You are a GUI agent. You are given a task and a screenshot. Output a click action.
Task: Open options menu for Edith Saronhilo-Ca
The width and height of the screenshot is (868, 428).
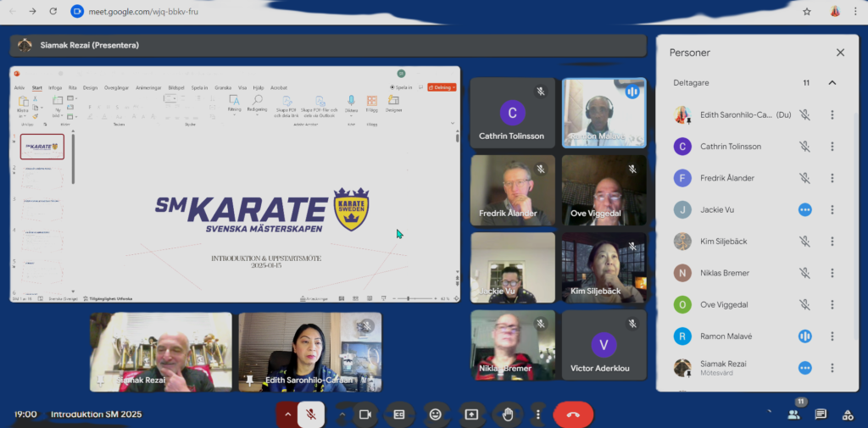click(x=832, y=114)
